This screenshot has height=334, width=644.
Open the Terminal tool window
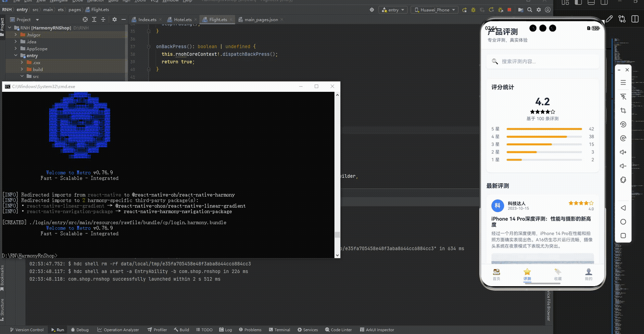pos(279,330)
